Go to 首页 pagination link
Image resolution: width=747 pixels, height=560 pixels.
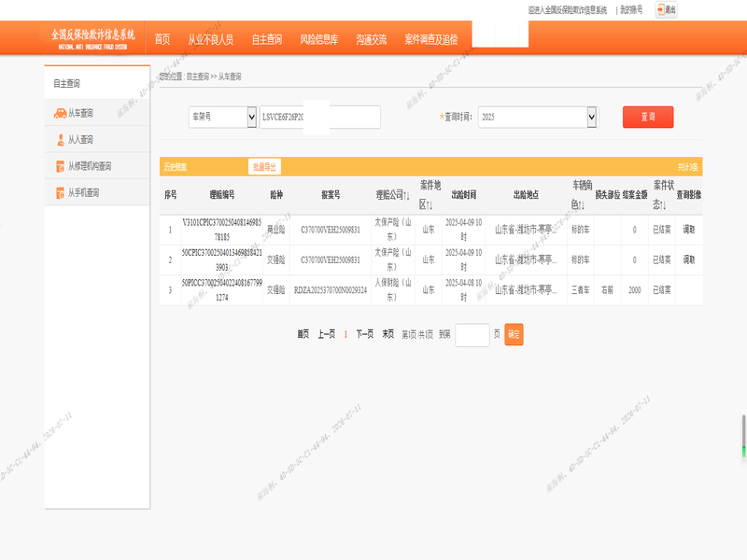point(303,334)
